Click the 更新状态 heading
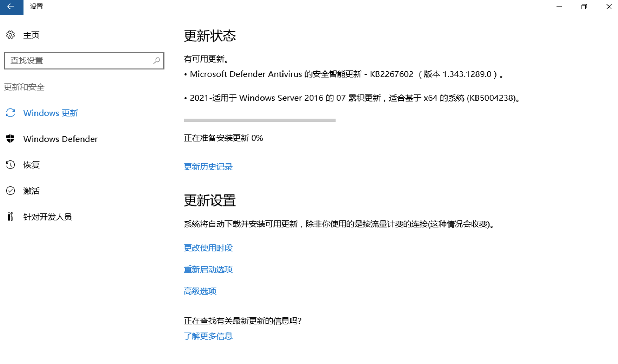Image resolution: width=618 pixels, height=364 pixels. (210, 36)
